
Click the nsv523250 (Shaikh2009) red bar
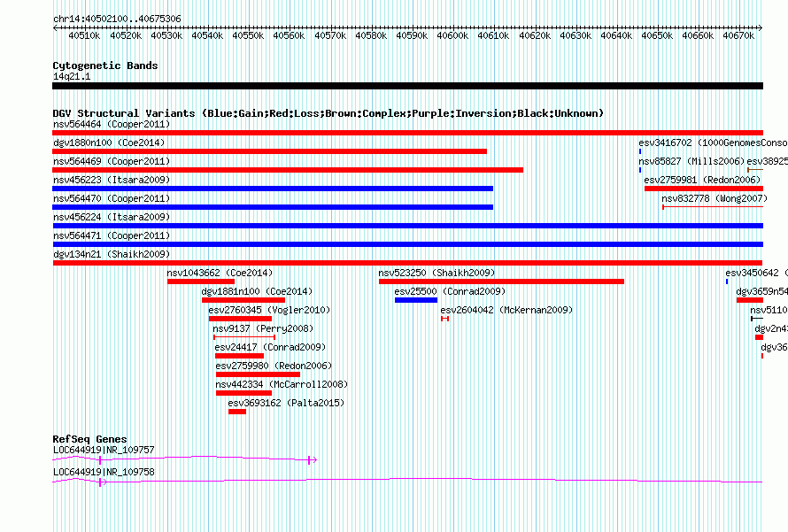point(501,281)
